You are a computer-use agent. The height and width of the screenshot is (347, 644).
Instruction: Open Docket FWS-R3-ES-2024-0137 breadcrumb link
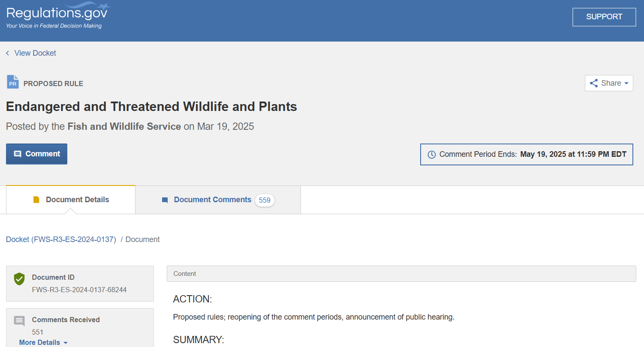point(61,239)
